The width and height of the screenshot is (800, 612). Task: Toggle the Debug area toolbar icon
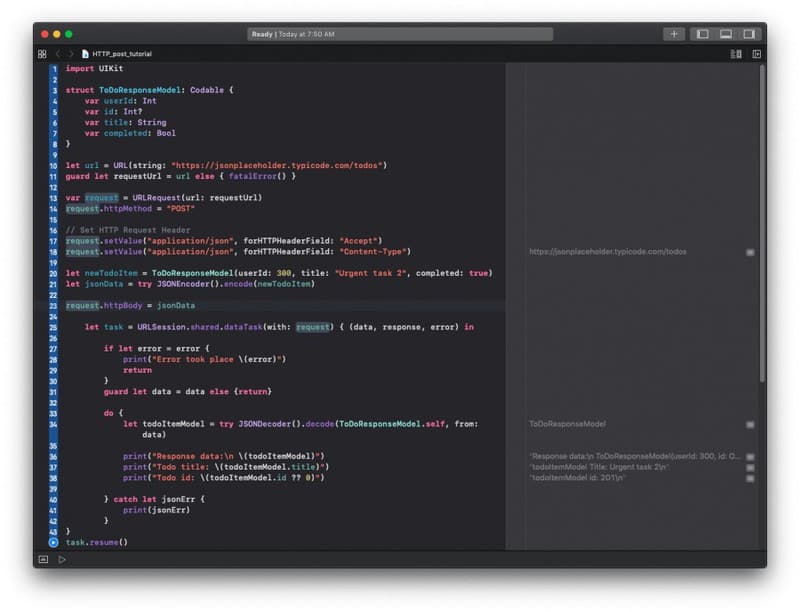727,34
